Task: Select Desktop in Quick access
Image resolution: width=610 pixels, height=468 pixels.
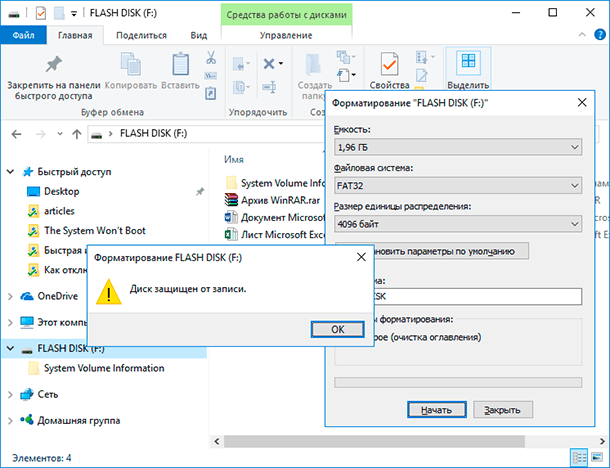Action: pyautogui.click(x=61, y=191)
